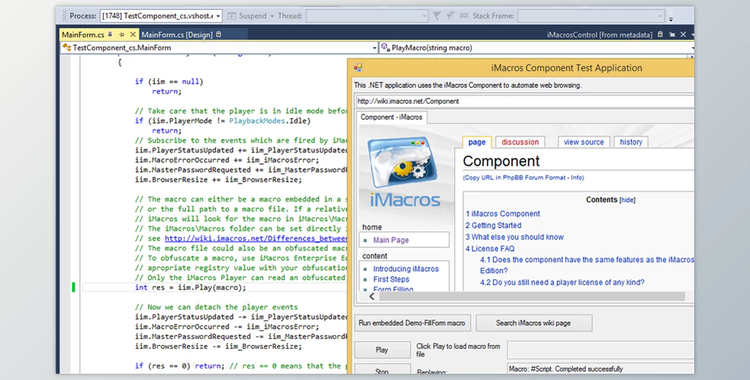750x380 pixels.
Task: Click the lock icon beside iMacrosControl tab
Action: pyautogui.click(x=661, y=34)
